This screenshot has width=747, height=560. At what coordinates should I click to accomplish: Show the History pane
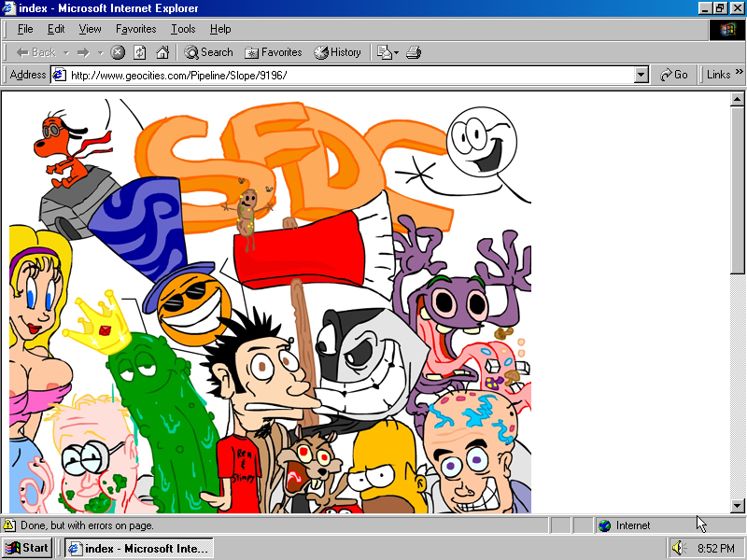click(337, 52)
